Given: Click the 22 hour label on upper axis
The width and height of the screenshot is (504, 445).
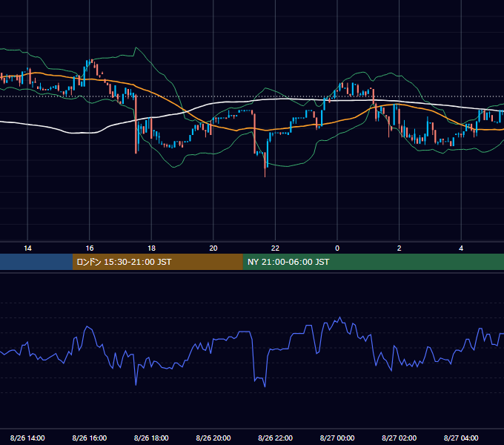Looking at the screenshot, I should [x=276, y=248].
